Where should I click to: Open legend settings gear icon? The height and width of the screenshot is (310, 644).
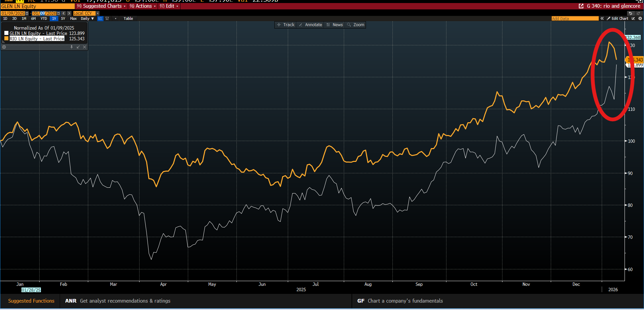point(4,47)
